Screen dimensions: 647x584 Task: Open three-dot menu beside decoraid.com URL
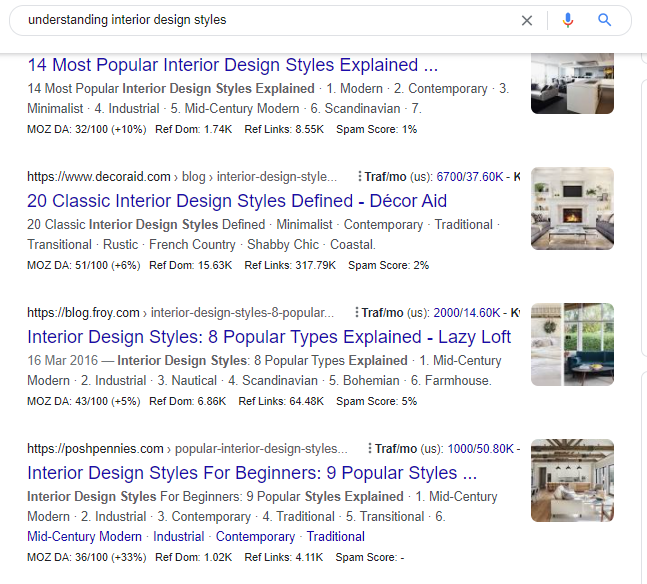tap(360, 177)
